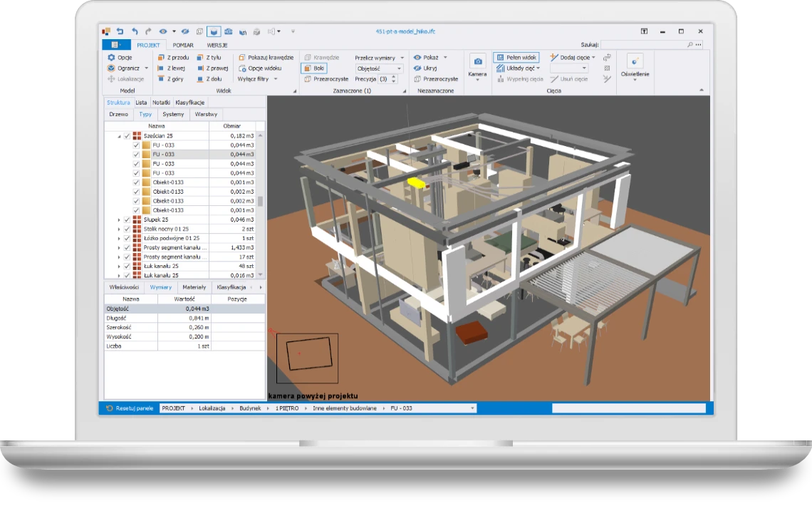
Task: Toggle Przezroczyste in Zaznaczone group
Action: coord(326,78)
